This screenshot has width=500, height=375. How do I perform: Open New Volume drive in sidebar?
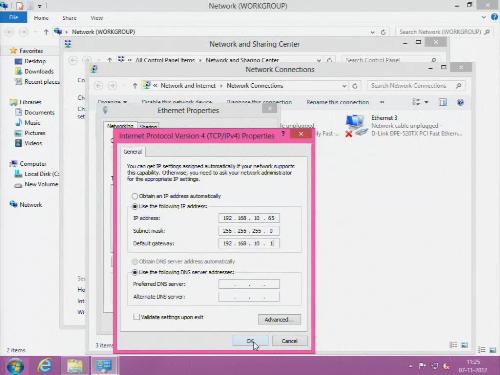[41, 184]
